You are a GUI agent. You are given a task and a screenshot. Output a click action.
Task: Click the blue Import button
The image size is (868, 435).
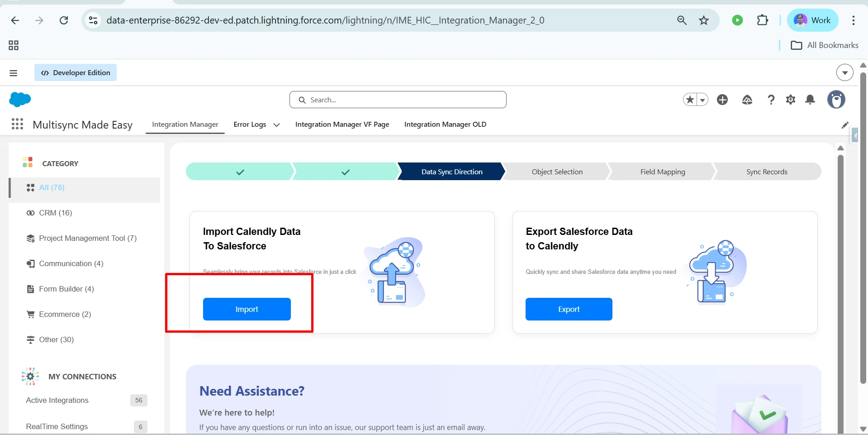(247, 309)
